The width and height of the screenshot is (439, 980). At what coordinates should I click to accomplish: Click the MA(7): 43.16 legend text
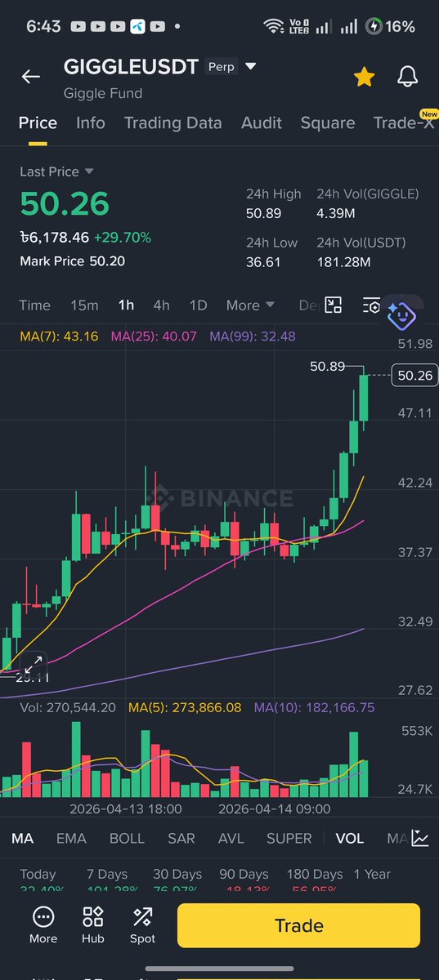59,336
